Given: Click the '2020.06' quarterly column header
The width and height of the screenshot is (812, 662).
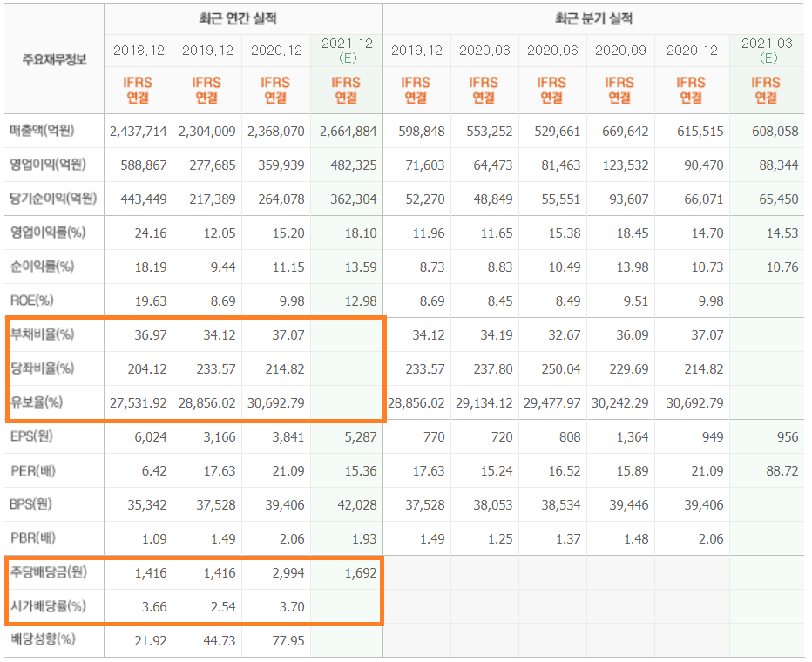Looking at the screenshot, I should 552,51.
